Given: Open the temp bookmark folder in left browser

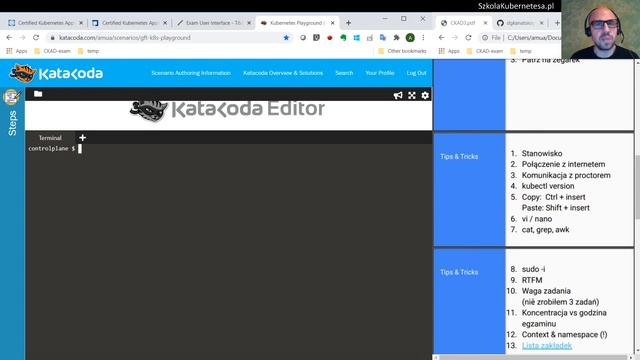Looking at the screenshot, I should pos(89,51).
